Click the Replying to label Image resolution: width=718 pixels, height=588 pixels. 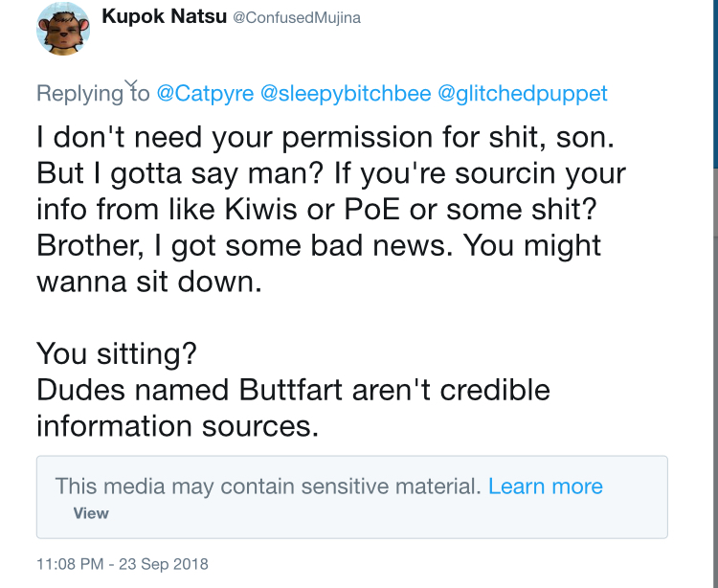(93, 94)
